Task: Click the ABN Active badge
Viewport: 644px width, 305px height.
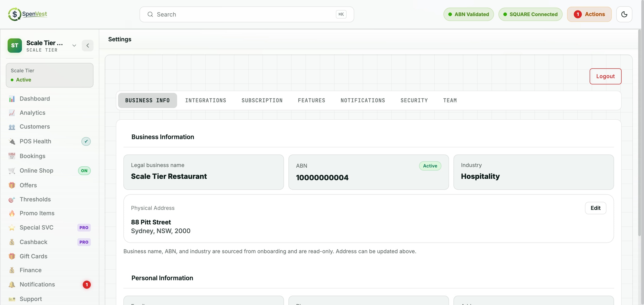Action: [x=430, y=166]
